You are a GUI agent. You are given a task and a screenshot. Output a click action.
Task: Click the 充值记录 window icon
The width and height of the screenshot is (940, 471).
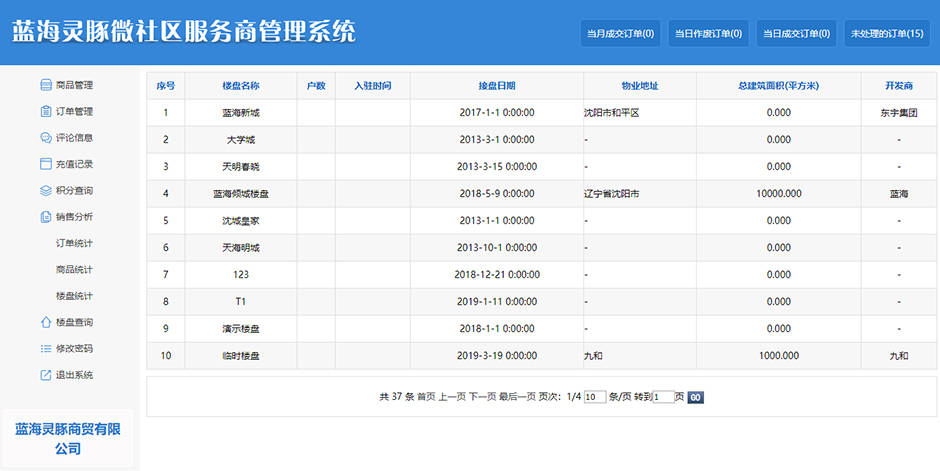click(46, 164)
